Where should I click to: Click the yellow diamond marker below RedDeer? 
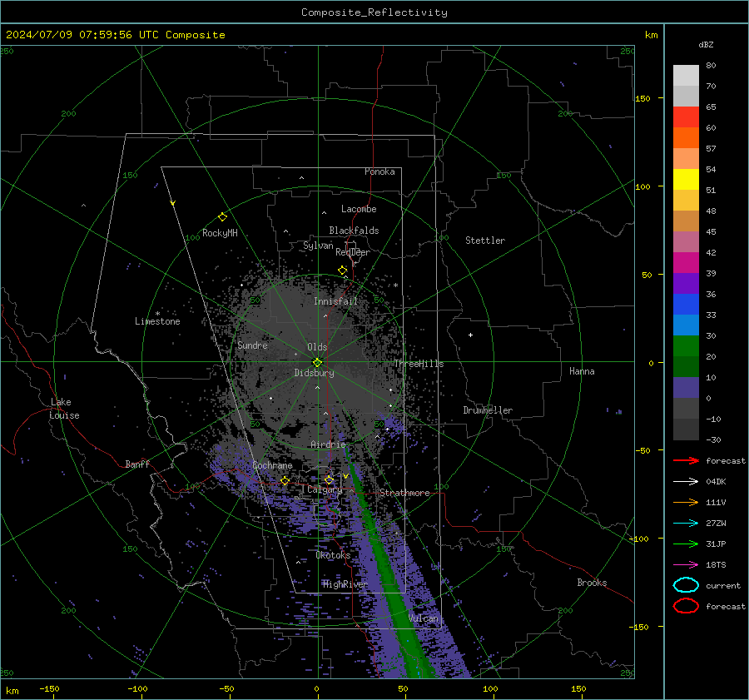coord(343,271)
